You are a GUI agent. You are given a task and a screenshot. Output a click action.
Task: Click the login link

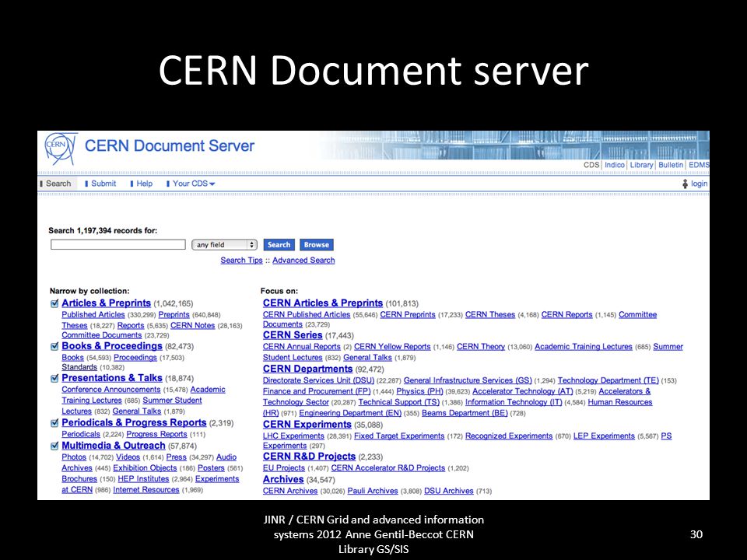click(699, 184)
